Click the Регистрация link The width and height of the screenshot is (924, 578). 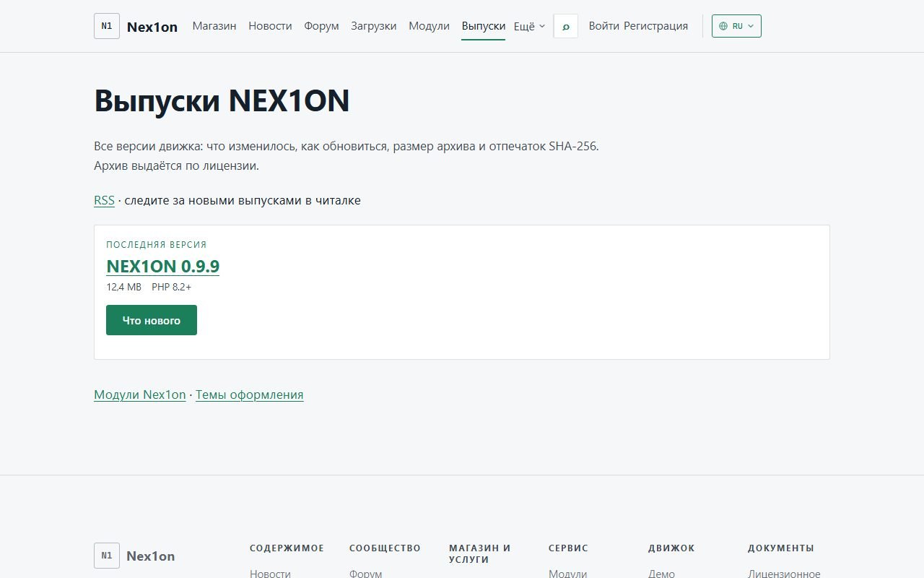point(656,26)
